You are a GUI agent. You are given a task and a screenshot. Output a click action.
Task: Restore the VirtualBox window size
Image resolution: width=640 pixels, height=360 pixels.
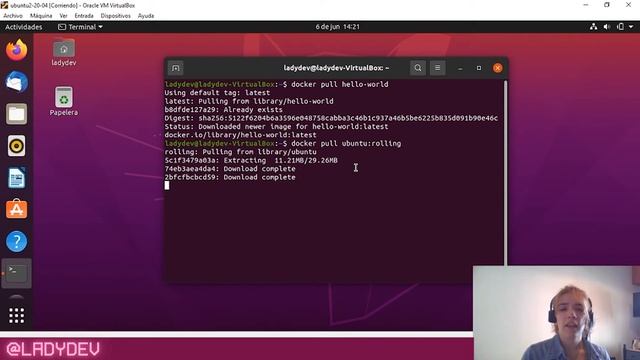(x=607, y=5)
